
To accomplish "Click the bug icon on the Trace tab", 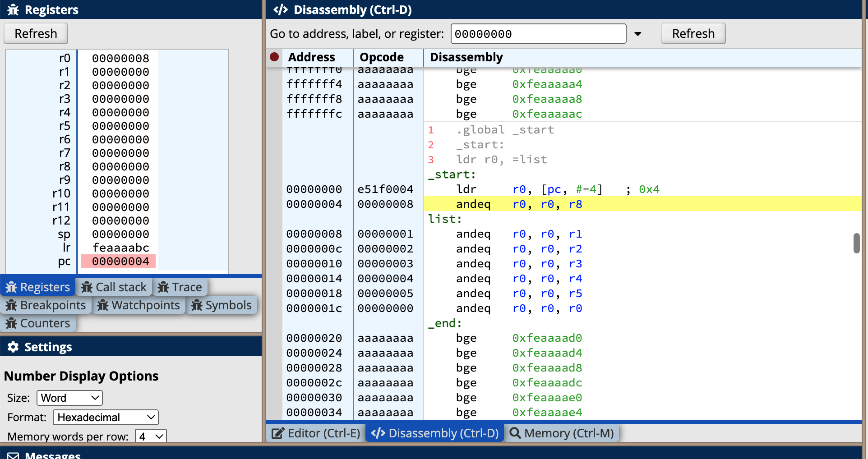I will pyautogui.click(x=163, y=287).
